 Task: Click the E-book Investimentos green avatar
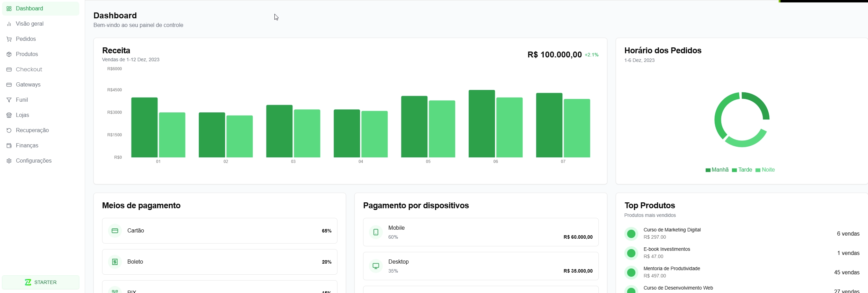tap(631, 253)
